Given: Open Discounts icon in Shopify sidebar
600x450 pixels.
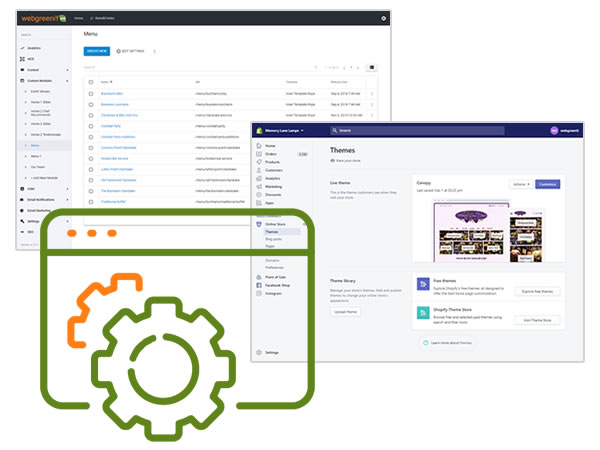Looking at the screenshot, I should point(259,194).
